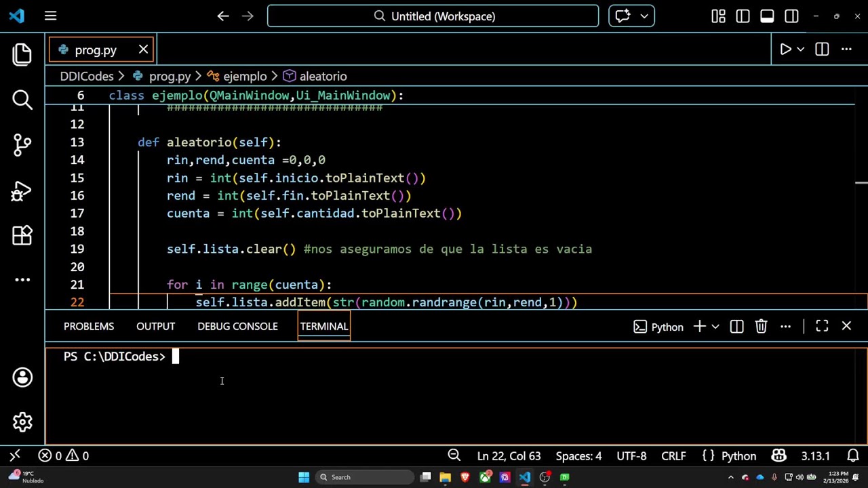Open the Customize Layout icon
Screen dimensions: 868x488
[x=718, y=16]
